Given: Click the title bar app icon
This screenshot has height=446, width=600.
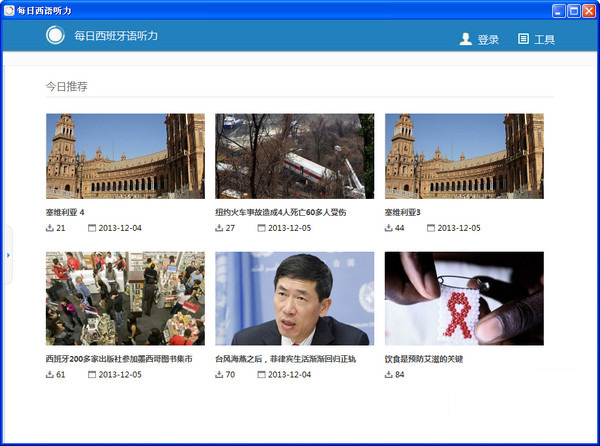Looking at the screenshot, I should point(9,10).
